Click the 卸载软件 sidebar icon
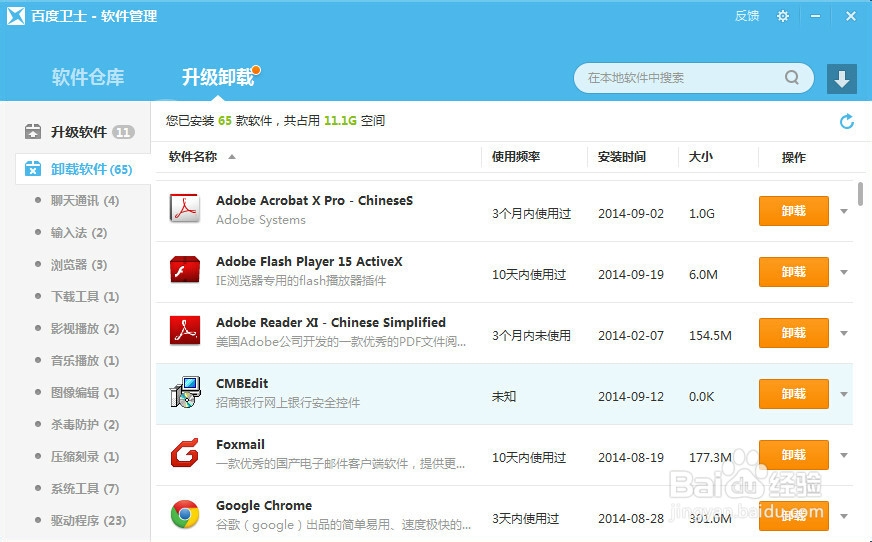Viewport: 872px width, 542px height. click(x=33, y=168)
